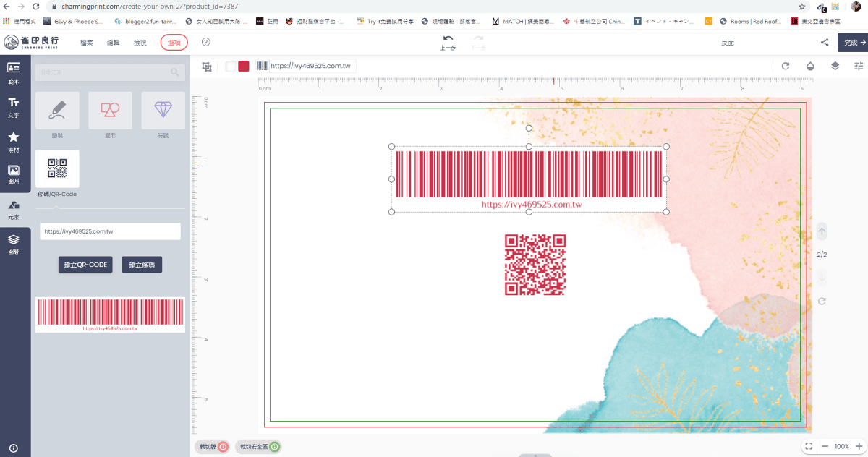Focus the element search box
Image resolution: width=868 pixels, height=457 pixels.
click(109, 72)
